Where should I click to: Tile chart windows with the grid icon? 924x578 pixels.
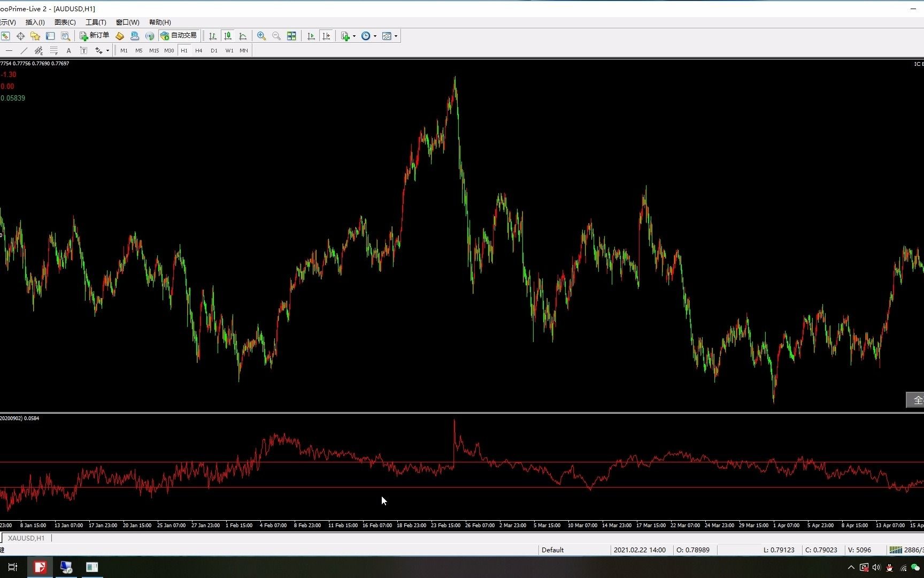[291, 36]
